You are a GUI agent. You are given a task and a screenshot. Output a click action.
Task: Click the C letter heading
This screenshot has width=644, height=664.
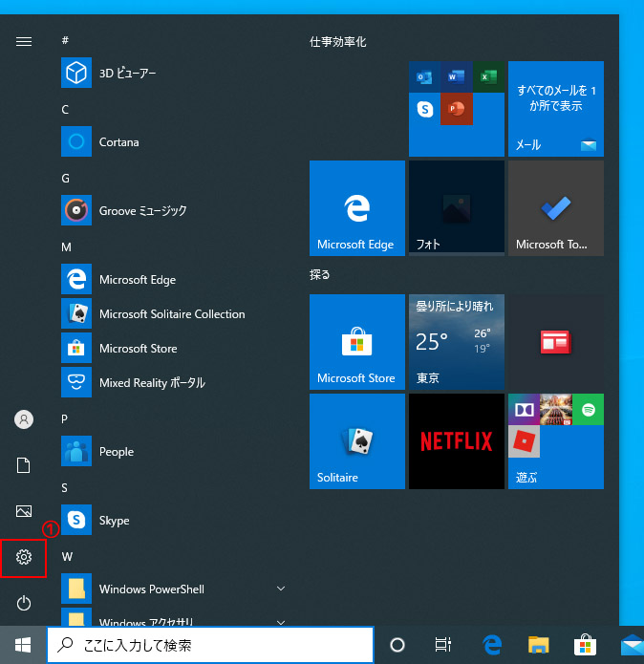pyautogui.click(x=65, y=109)
